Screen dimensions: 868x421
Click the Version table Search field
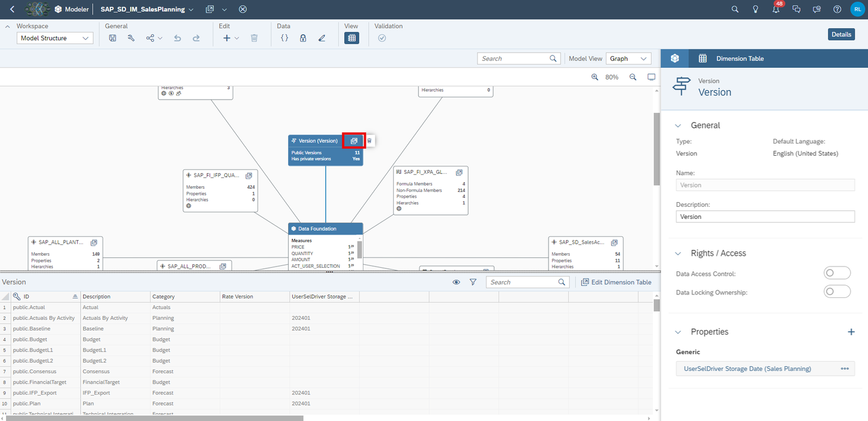[x=527, y=282]
